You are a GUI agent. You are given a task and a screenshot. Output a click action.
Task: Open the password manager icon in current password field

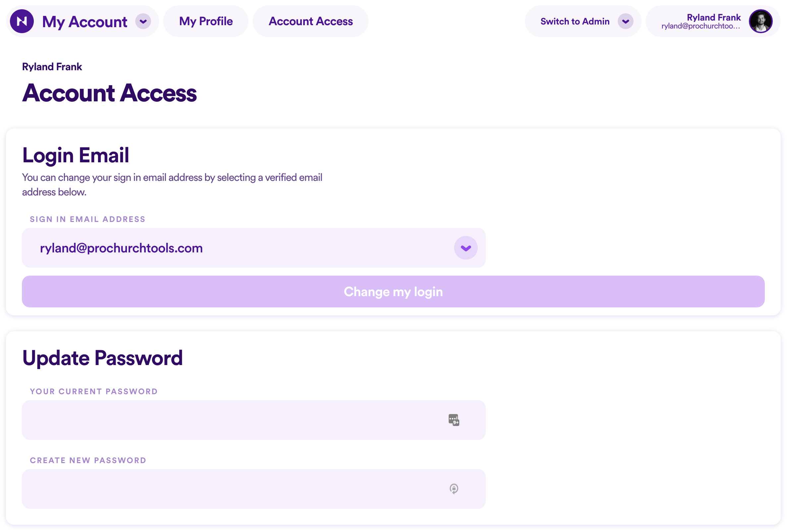[454, 420]
